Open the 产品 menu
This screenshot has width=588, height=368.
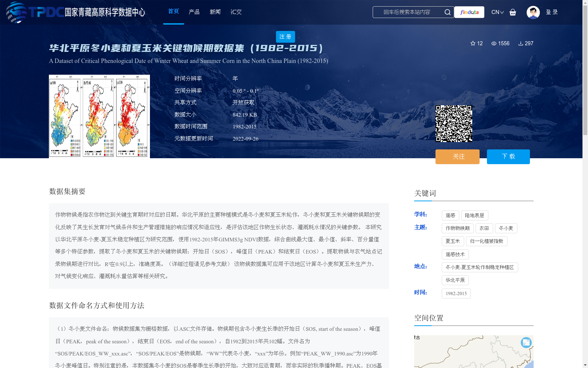tap(194, 12)
